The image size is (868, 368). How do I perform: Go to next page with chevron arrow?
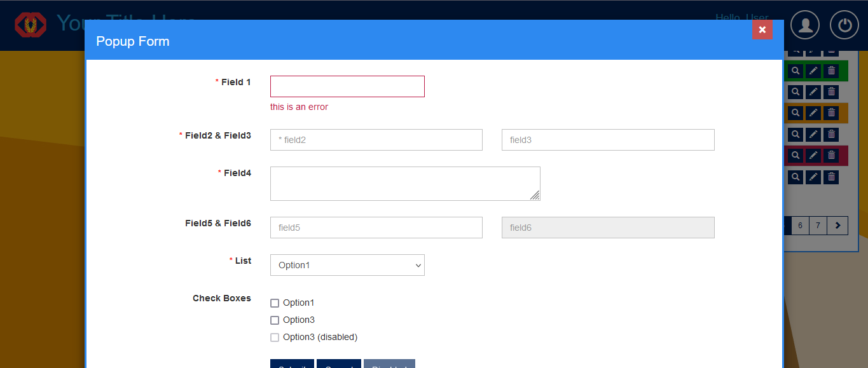tap(838, 226)
